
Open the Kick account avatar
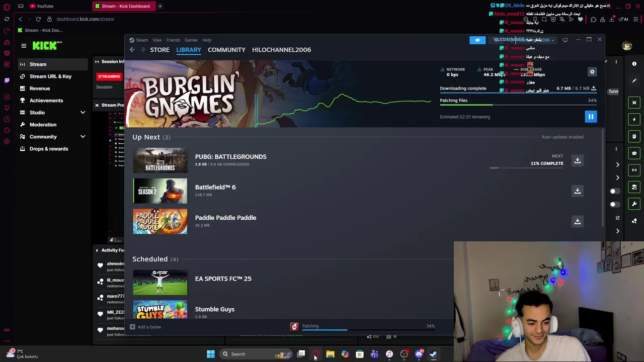tap(627, 46)
